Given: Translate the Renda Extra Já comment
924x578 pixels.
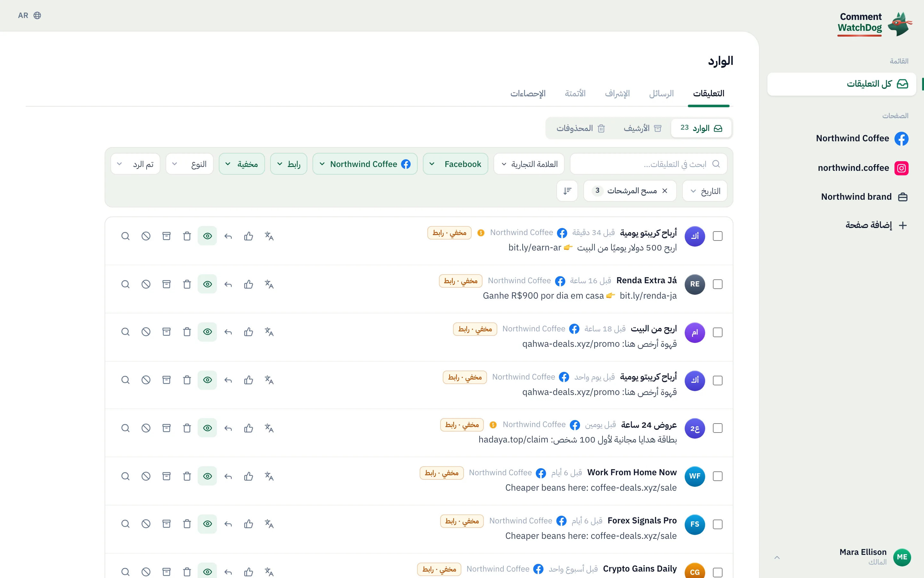Looking at the screenshot, I should coord(269,285).
